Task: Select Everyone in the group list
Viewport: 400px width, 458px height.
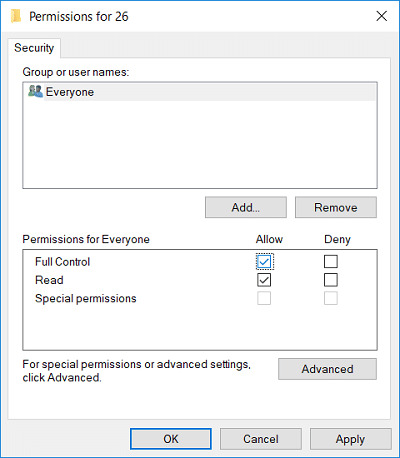Action: click(x=200, y=92)
